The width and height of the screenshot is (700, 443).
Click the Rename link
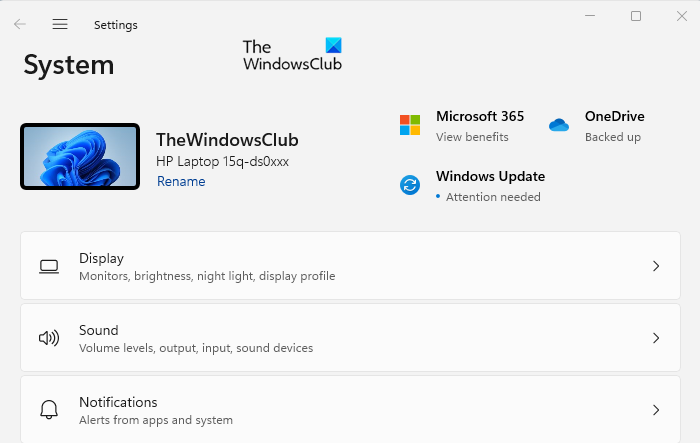pyautogui.click(x=181, y=181)
